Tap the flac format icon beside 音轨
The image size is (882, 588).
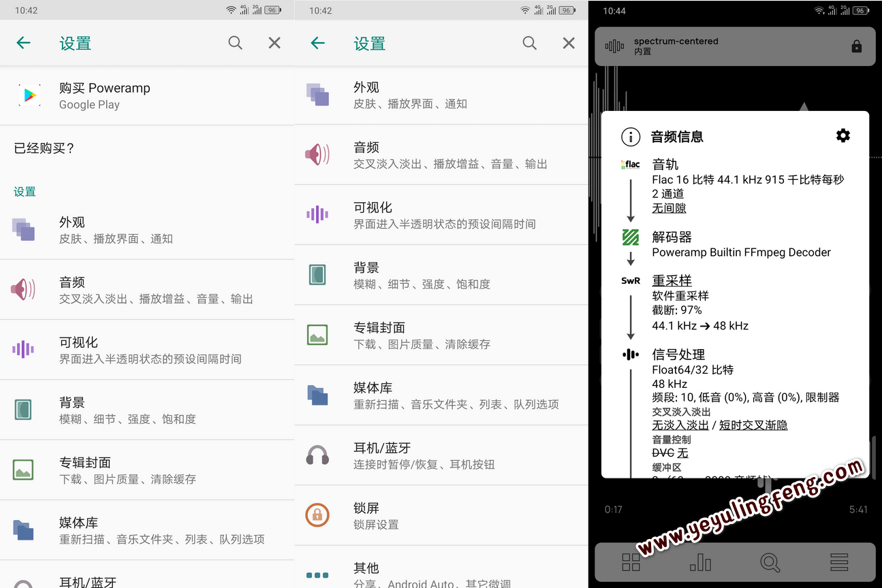coord(631,164)
